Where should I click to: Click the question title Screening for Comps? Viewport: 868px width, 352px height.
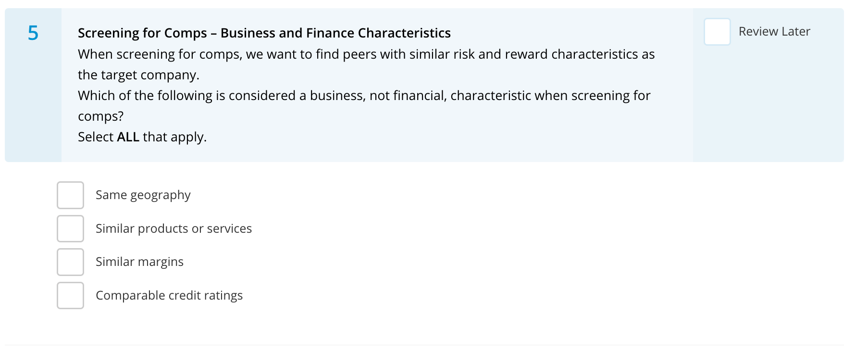pos(264,33)
